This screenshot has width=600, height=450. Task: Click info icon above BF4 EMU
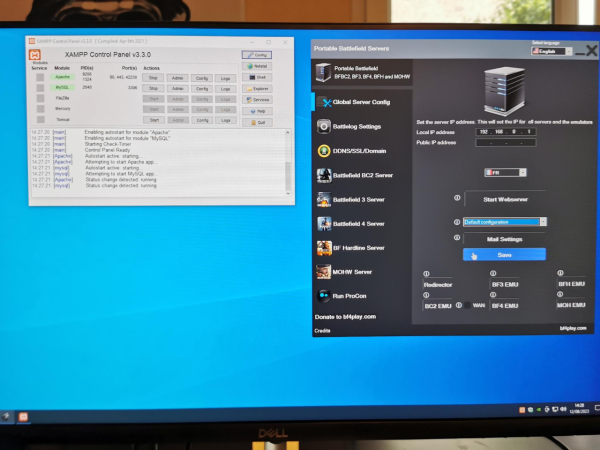493,295
